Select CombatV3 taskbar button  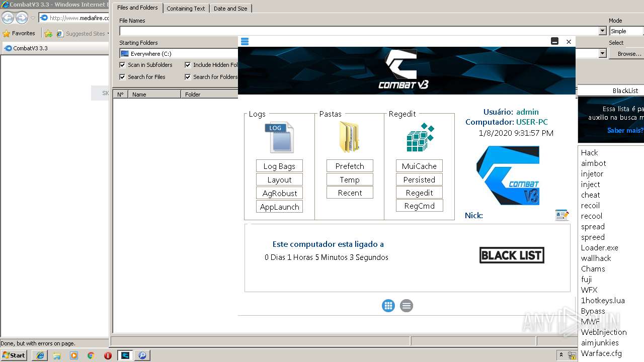click(125, 355)
